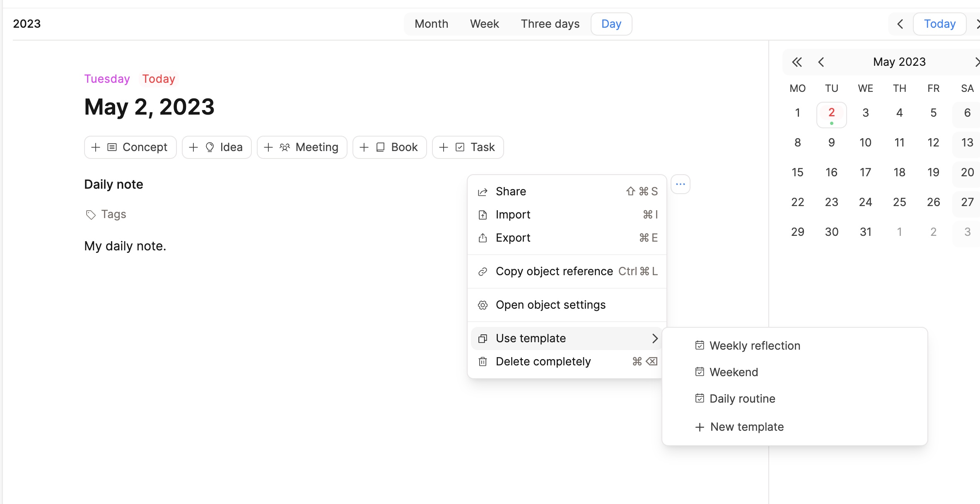The width and height of the screenshot is (980, 504).
Task: Click the Export icon in context menu
Action: (483, 238)
